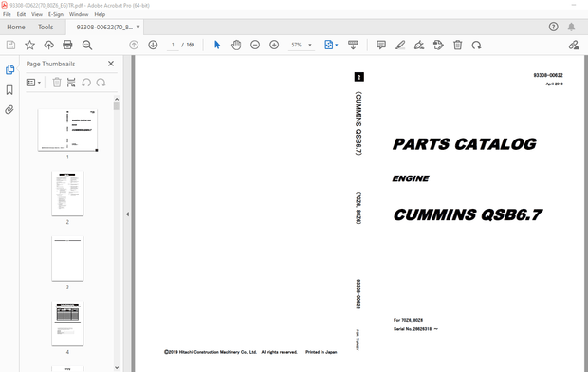Click the "CUMMINS QSB6.7" heading
The image size is (588, 372).
coord(468,214)
